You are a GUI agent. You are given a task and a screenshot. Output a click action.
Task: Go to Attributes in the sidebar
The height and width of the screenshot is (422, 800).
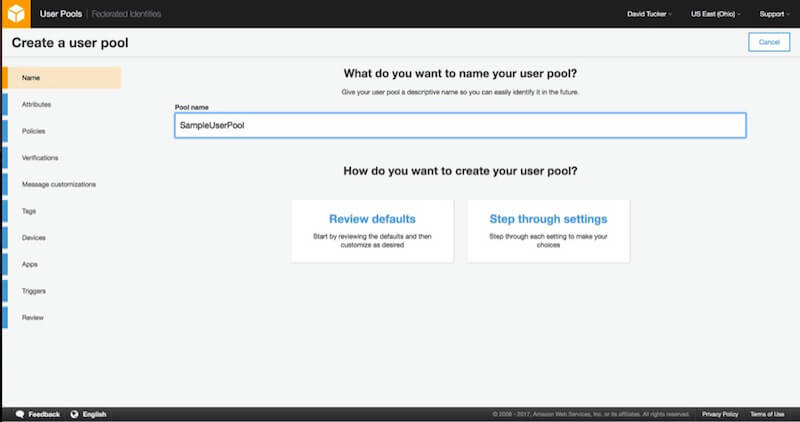(x=36, y=104)
